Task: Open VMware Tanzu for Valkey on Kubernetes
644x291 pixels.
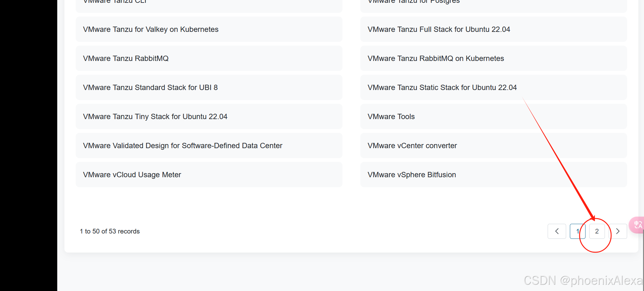Action: 209,29
